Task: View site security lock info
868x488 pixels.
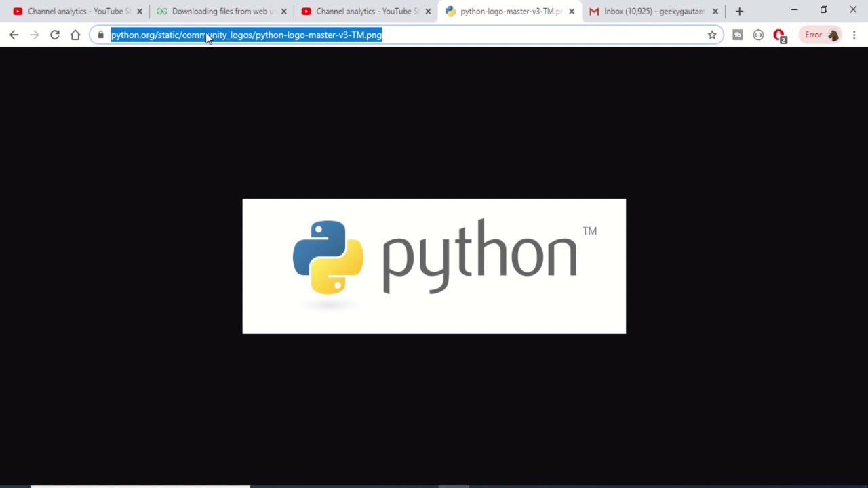Action: coord(100,35)
